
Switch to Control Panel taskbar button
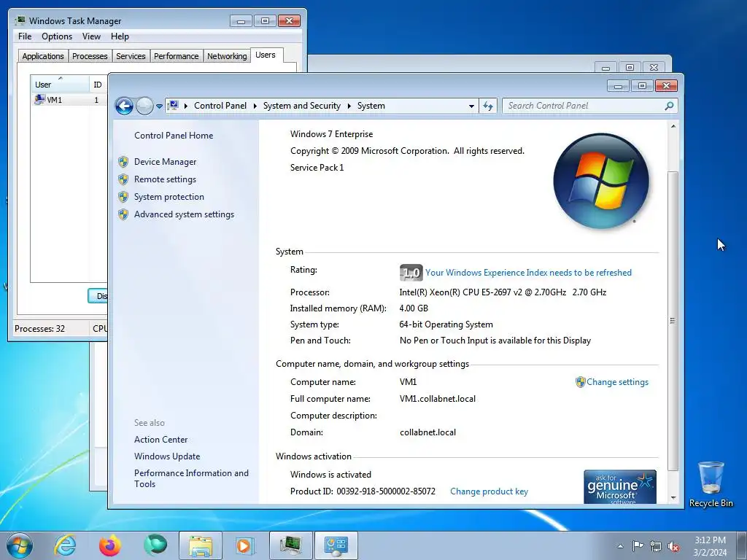336,545
